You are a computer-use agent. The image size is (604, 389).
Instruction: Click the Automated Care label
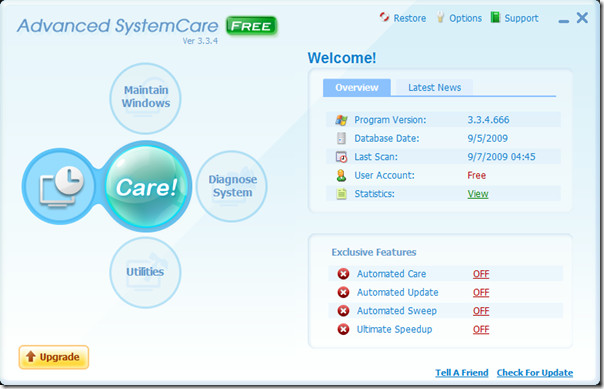(391, 274)
